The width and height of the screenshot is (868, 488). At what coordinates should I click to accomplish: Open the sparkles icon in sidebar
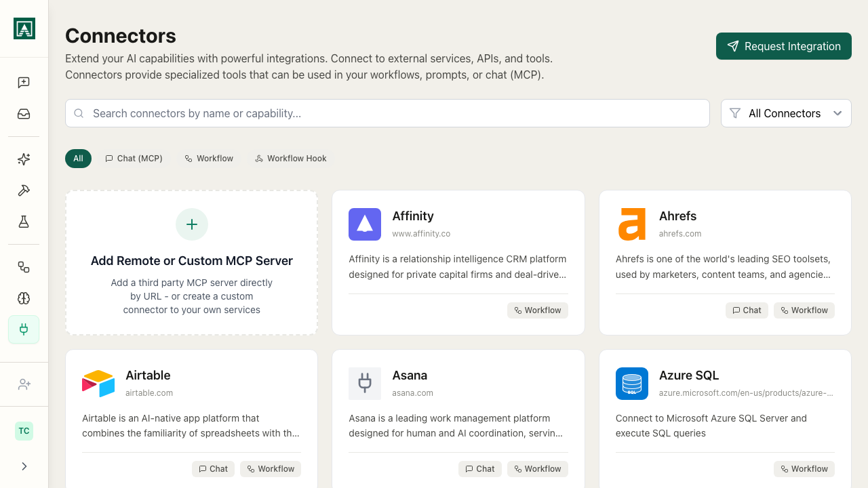(x=24, y=159)
